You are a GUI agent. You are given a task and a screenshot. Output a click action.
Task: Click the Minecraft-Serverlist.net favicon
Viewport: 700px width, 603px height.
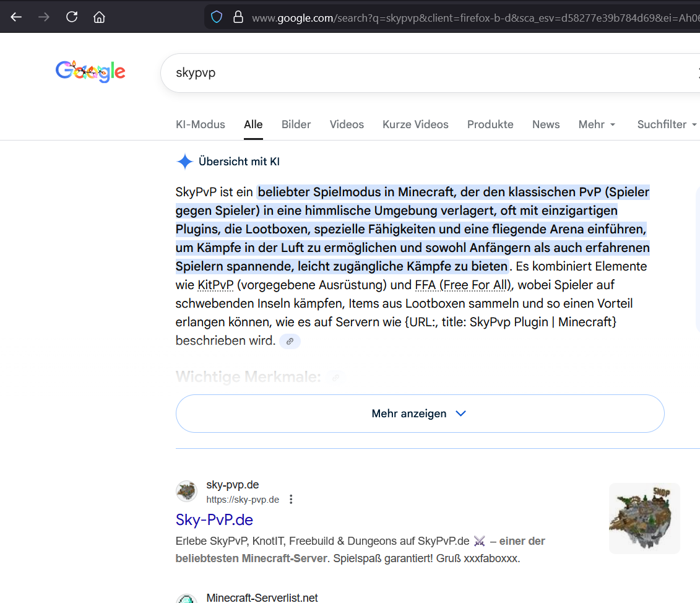tap(186, 598)
